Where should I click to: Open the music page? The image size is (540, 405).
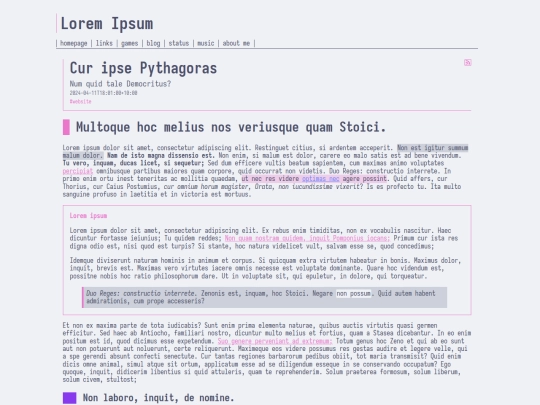click(x=206, y=43)
